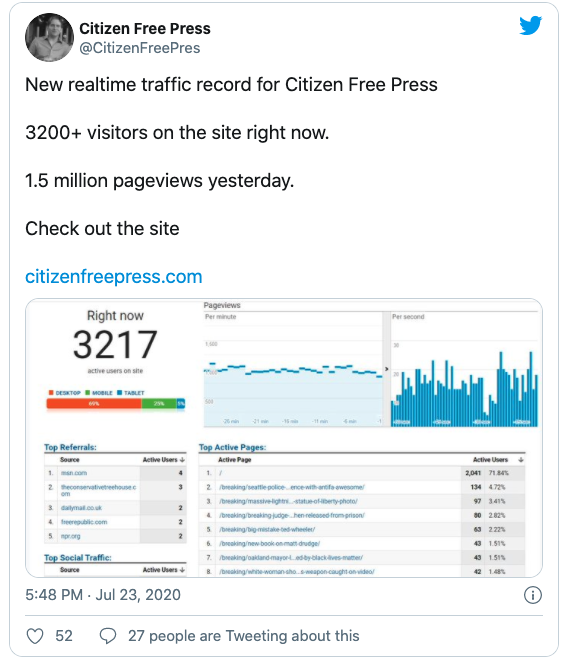Click the npr.org referral row
Viewport: 566px width, 663px height.
(115, 536)
